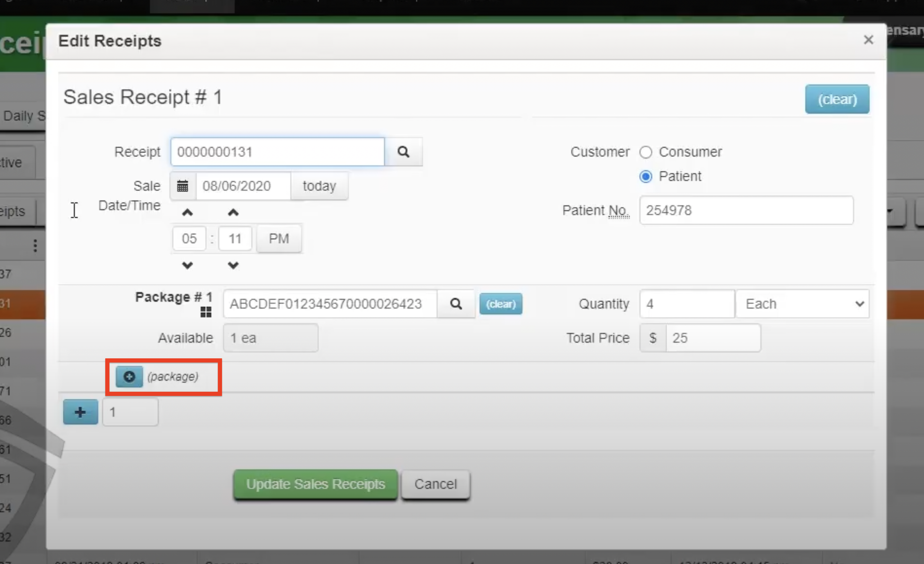Select the Consumer radio button

646,152
